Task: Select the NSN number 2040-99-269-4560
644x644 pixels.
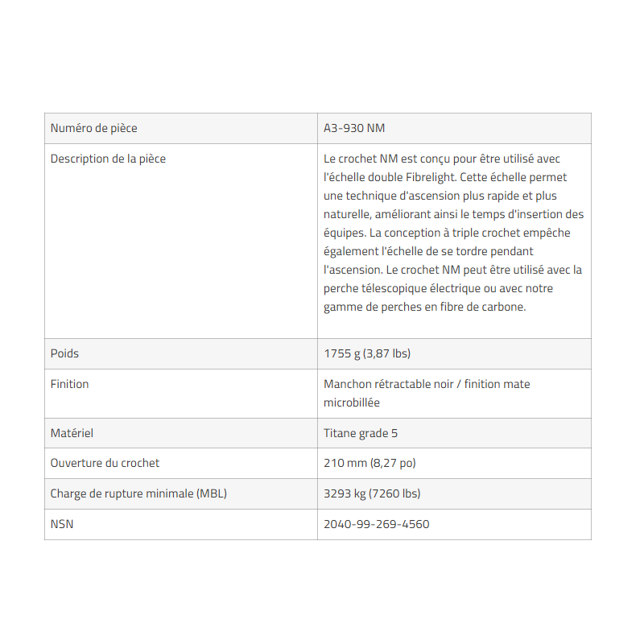Action: [x=376, y=524]
